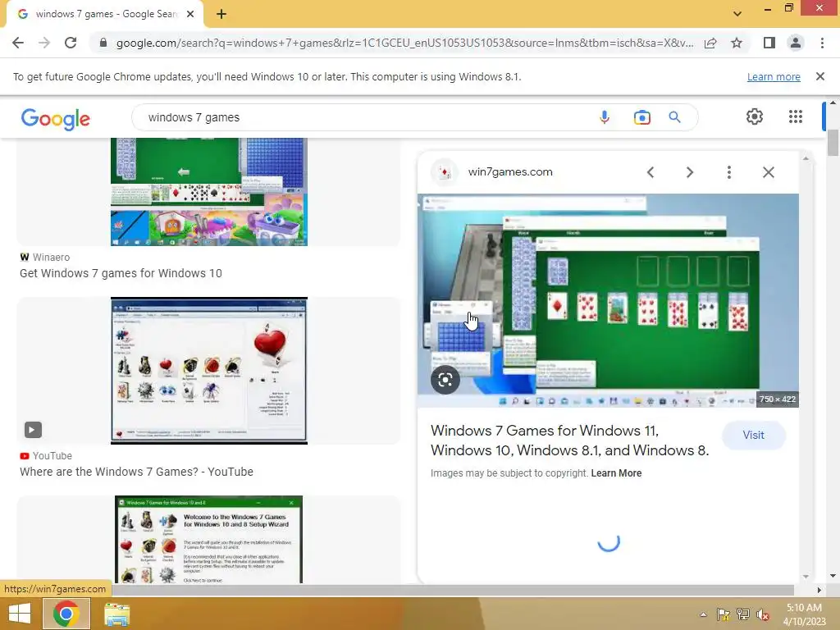
Task: Click the windows 7 games search field
Action: click(x=364, y=117)
